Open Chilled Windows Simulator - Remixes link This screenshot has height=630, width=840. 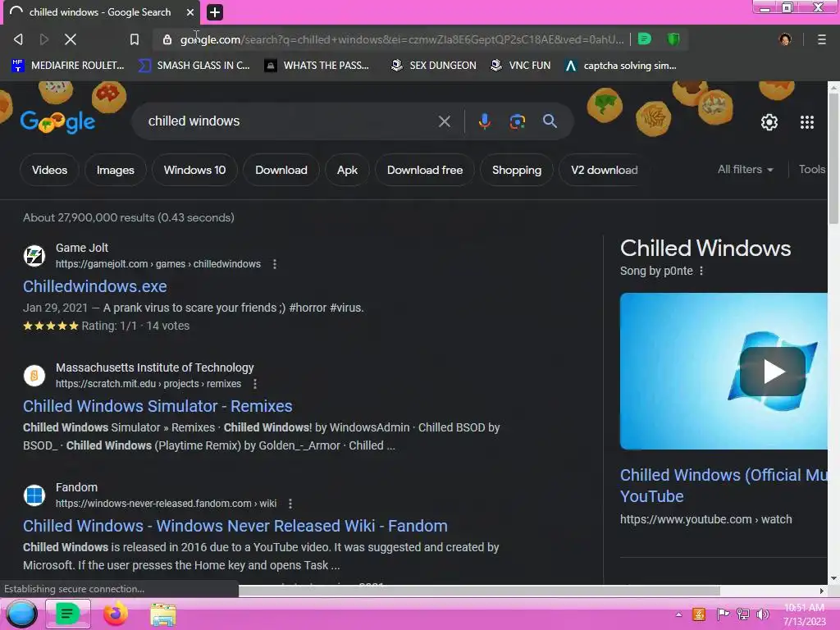coord(157,406)
